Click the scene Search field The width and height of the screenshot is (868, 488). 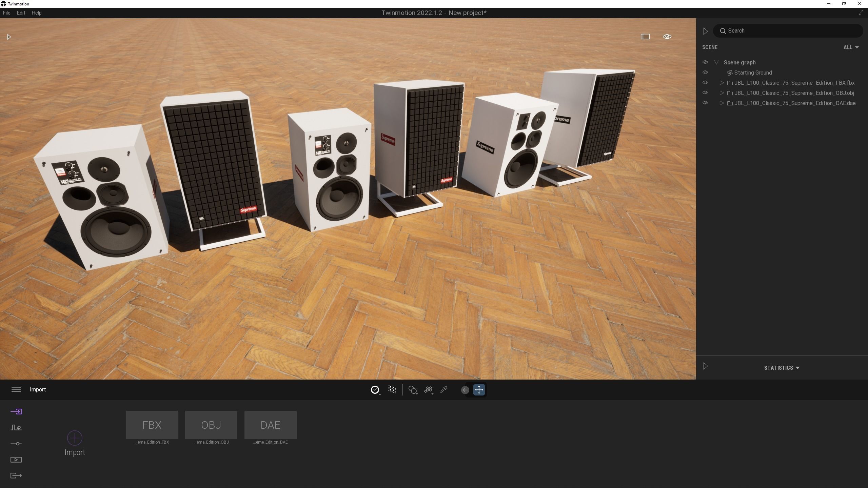pyautogui.click(x=788, y=31)
